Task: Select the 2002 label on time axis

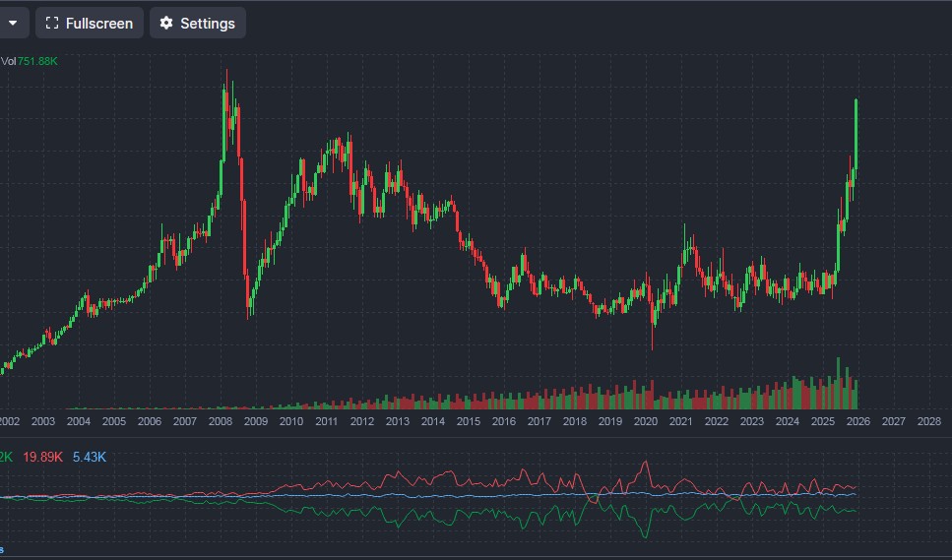Action: (x=9, y=421)
